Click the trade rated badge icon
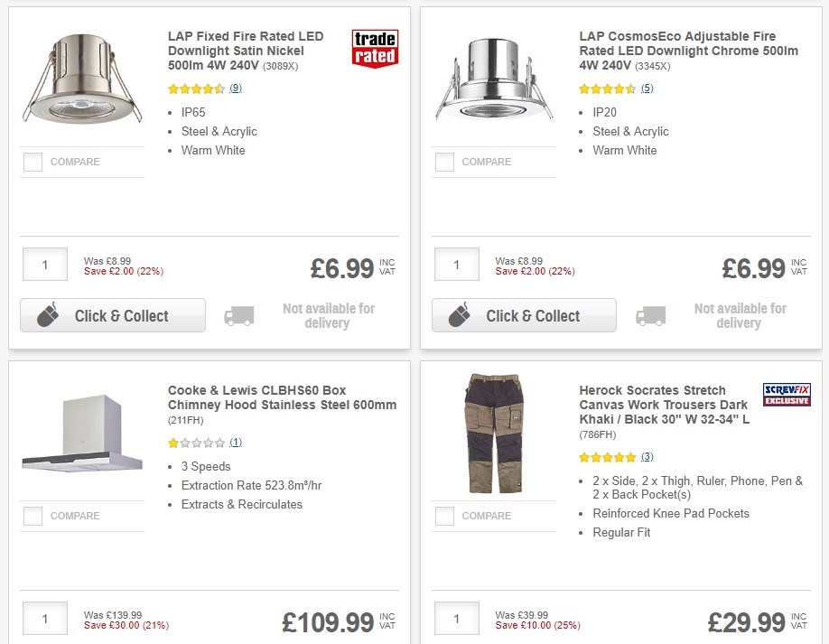 375,48
